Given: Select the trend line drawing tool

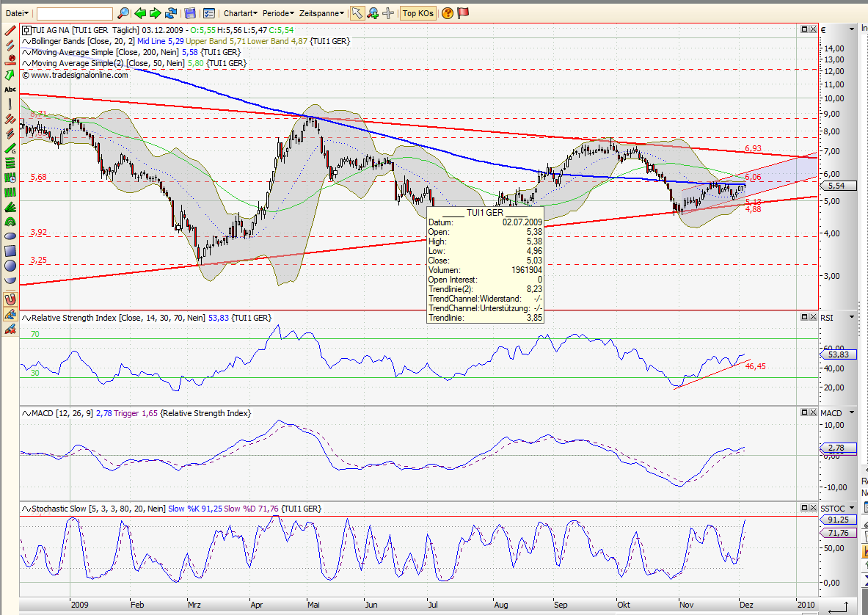Looking at the screenshot, I should [10, 30].
